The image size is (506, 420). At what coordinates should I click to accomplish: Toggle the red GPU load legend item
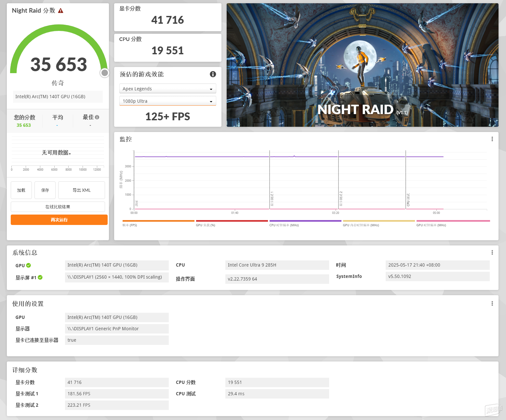[232, 223]
